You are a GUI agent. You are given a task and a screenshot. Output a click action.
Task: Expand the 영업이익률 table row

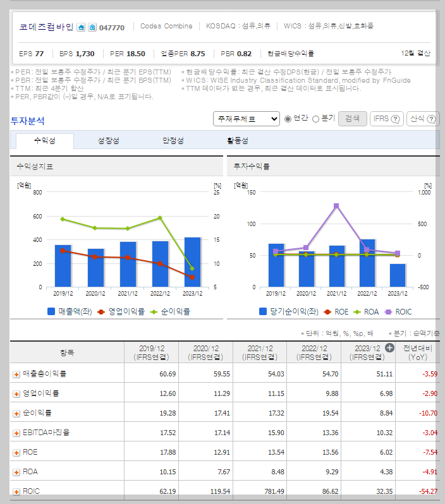click(x=16, y=394)
